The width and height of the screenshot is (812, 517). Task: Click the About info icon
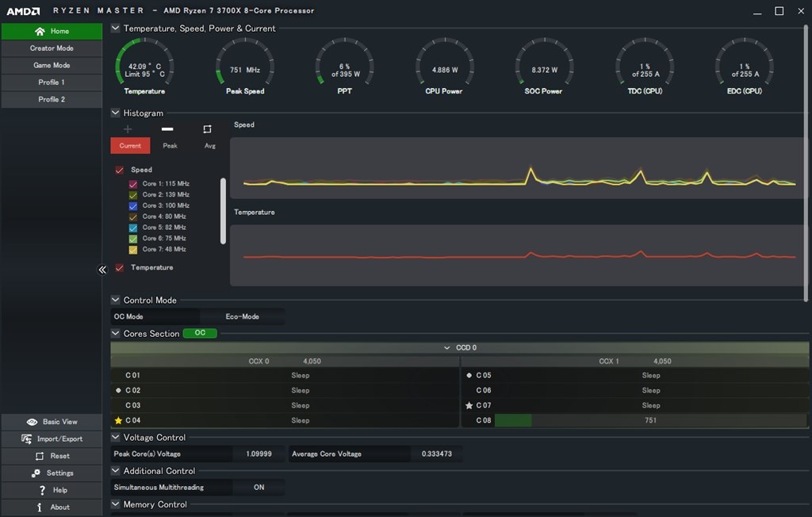point(40,507)
